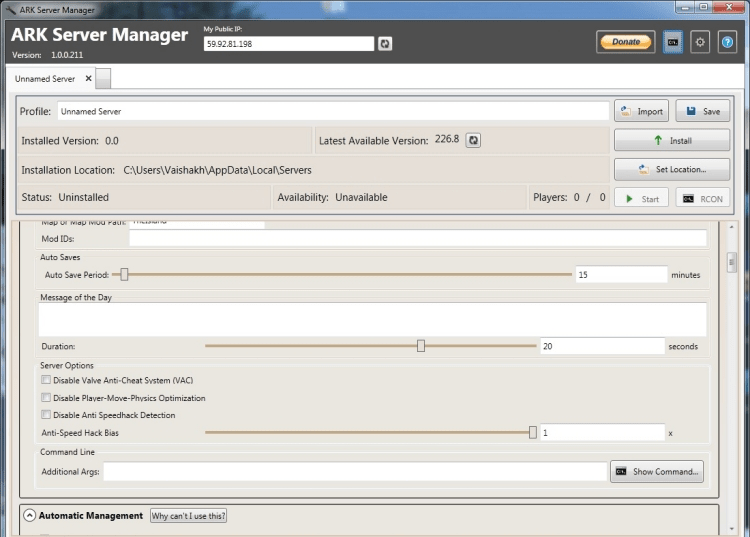
Task: Enable Disable Valve Anti-Cheat System checkbox
Action: pos(46,380)
